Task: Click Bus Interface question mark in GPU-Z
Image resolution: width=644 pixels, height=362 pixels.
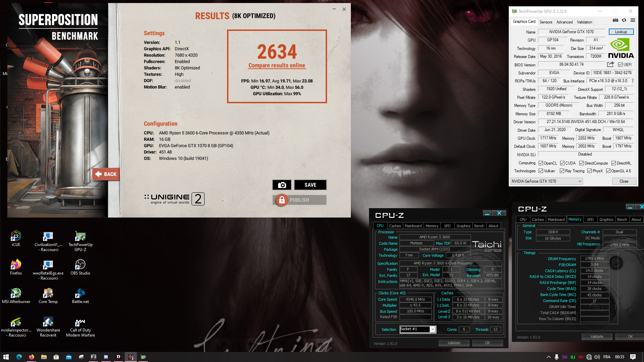Action: [633, 81]
